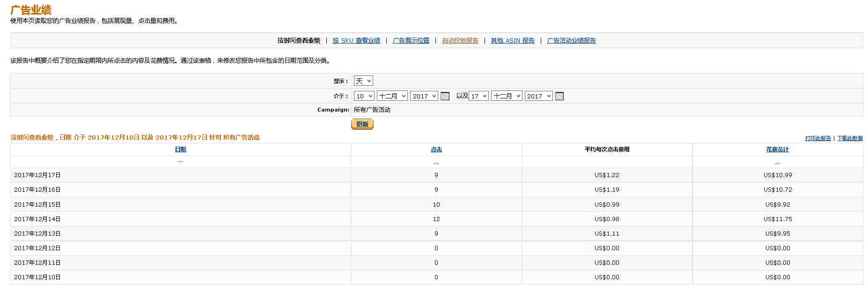Open the 广告活动业绩报告 tab
Screen dimensions: 868x298
[x=572, y=41]
